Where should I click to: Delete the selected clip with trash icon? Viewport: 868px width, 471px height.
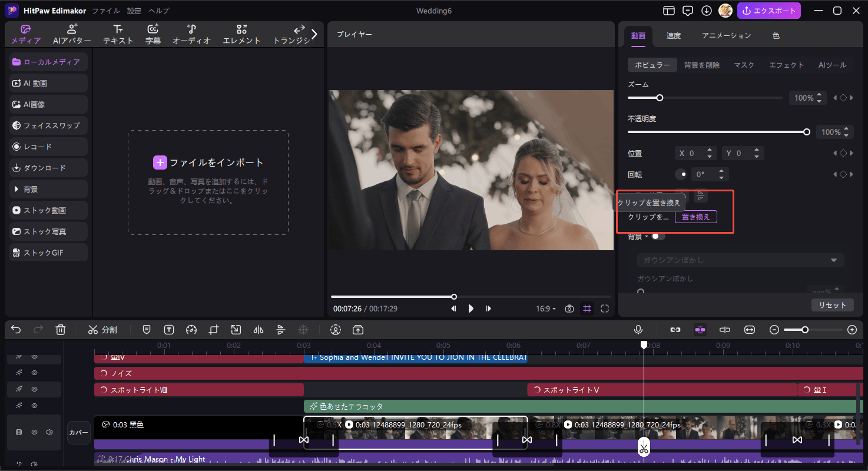[61, 330]
